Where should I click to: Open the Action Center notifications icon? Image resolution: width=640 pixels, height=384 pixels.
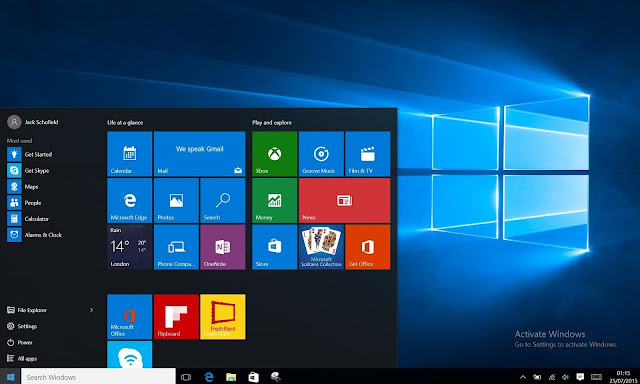(x=580, y=377)
